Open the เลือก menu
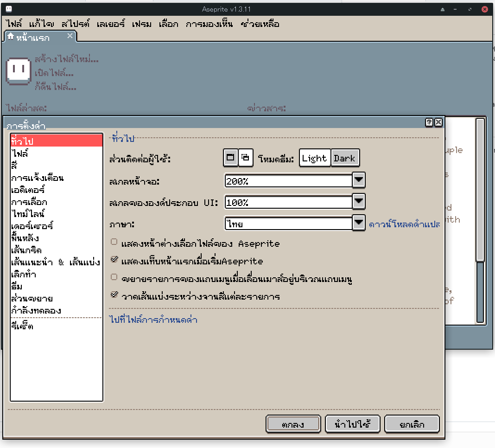The height and width of the screenshot is (448, 495). (x=169, y=24)
